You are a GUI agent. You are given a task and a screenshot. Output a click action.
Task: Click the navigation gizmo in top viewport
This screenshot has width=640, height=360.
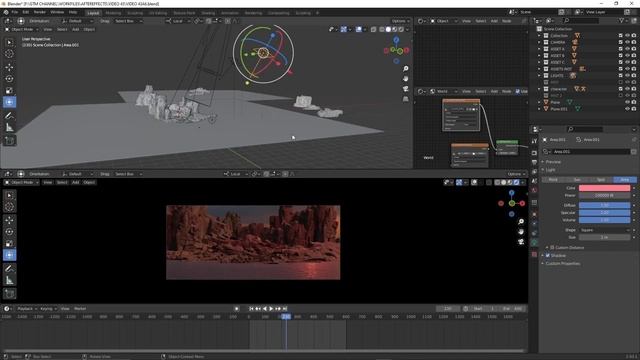tap(396, 50)
